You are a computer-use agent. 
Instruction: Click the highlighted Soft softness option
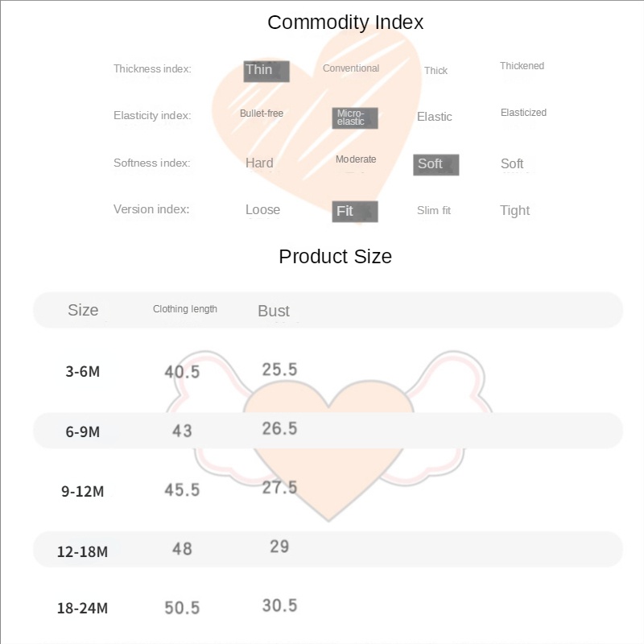coord(436,164)
